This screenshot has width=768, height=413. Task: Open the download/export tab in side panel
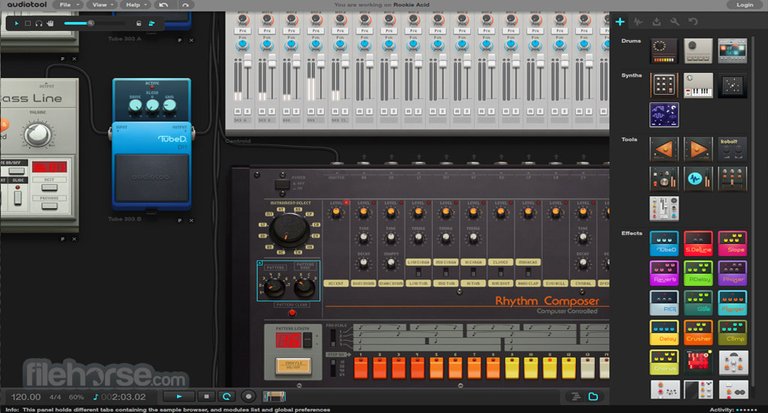point(656,22)
